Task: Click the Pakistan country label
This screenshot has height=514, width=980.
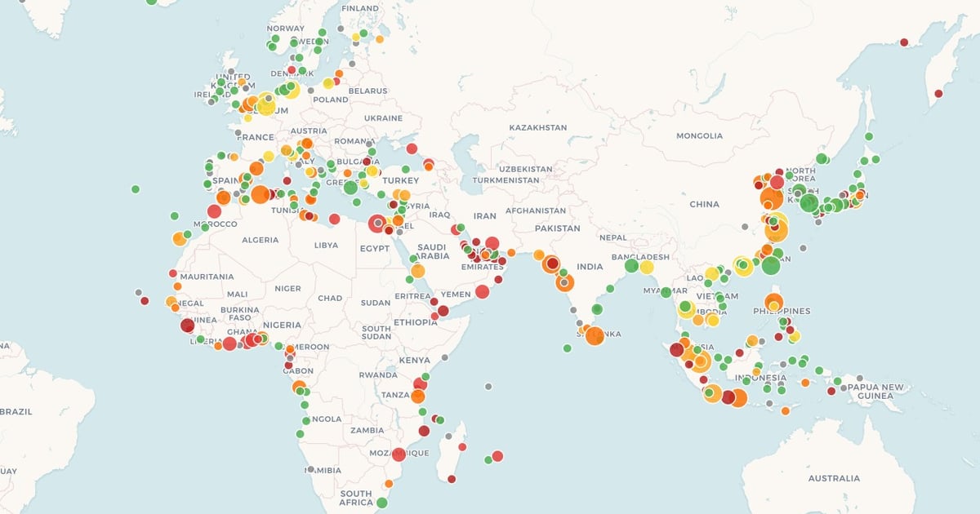Action: 559,228
